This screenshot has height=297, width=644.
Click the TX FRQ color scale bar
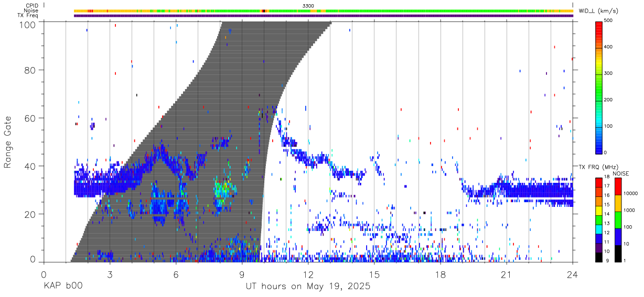pos(599,219)
